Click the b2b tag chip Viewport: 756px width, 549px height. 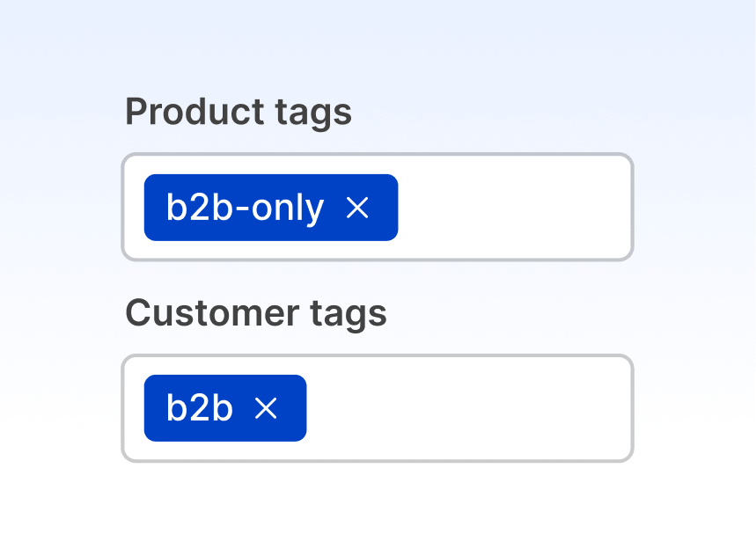click(x=224, y=407)
